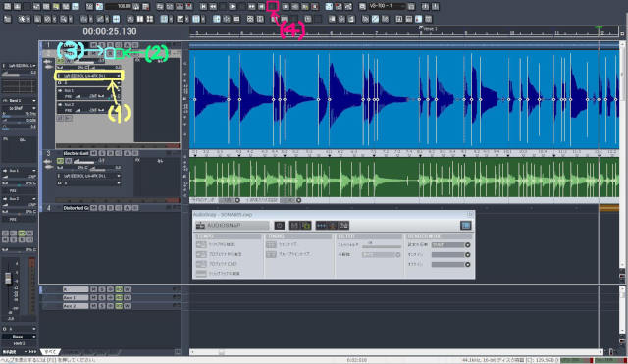Click the Verse 1 marker on the ruler
The height and width of the screenshot is (364, 628).
point(429,29)
